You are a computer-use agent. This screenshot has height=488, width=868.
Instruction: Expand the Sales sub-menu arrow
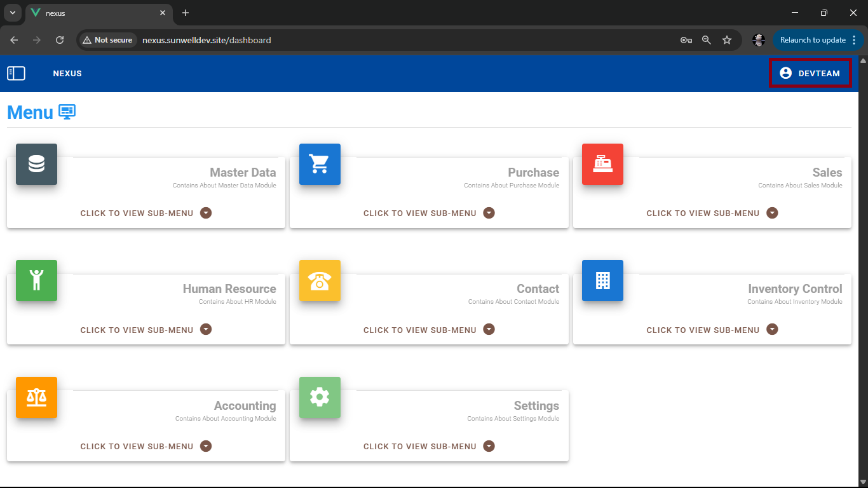[x=772, y=213]
